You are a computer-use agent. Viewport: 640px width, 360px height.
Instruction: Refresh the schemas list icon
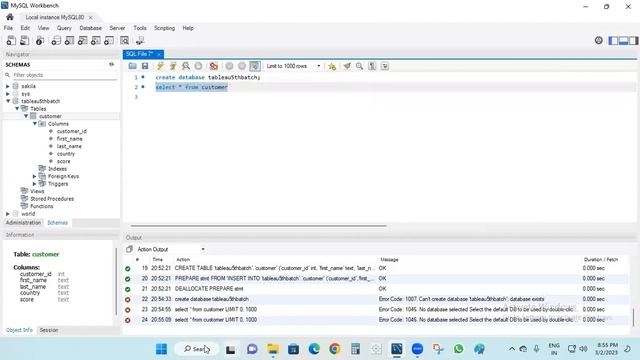pyautogui.click(x=111, y=64)
